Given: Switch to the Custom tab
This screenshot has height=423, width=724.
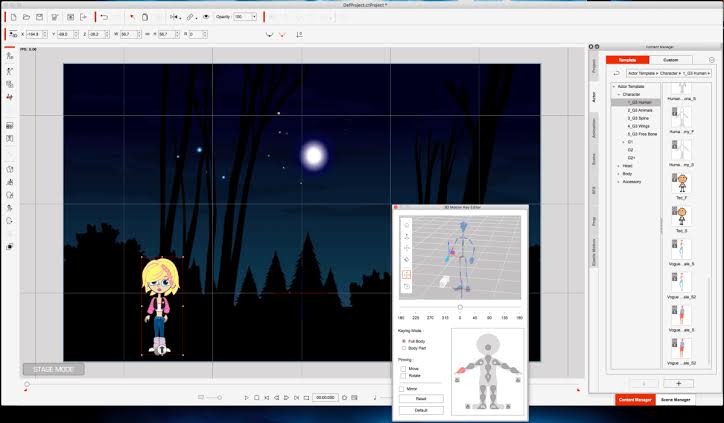Looking at the screenshot, I should 670,60.
